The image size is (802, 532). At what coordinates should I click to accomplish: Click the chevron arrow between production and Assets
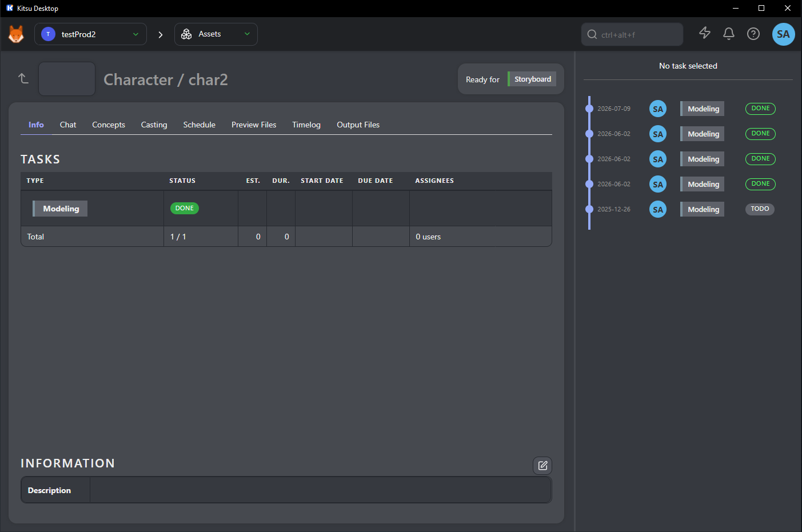(x=161, y=35)
